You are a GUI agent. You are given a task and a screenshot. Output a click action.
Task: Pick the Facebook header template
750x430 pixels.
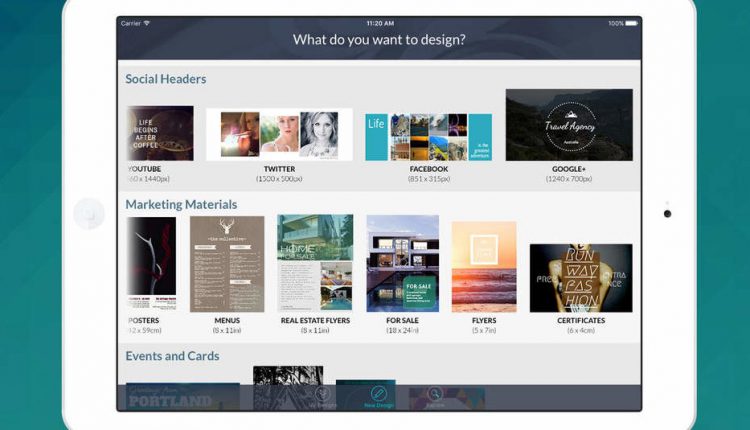click(x=428, y=136)
